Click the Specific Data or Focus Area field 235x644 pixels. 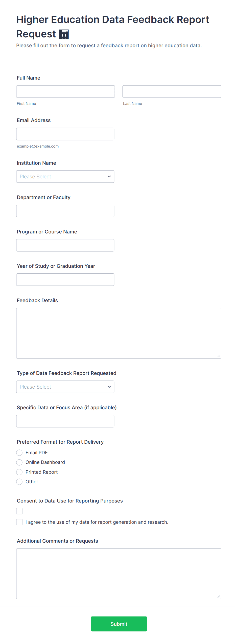(x=65, y=421)
